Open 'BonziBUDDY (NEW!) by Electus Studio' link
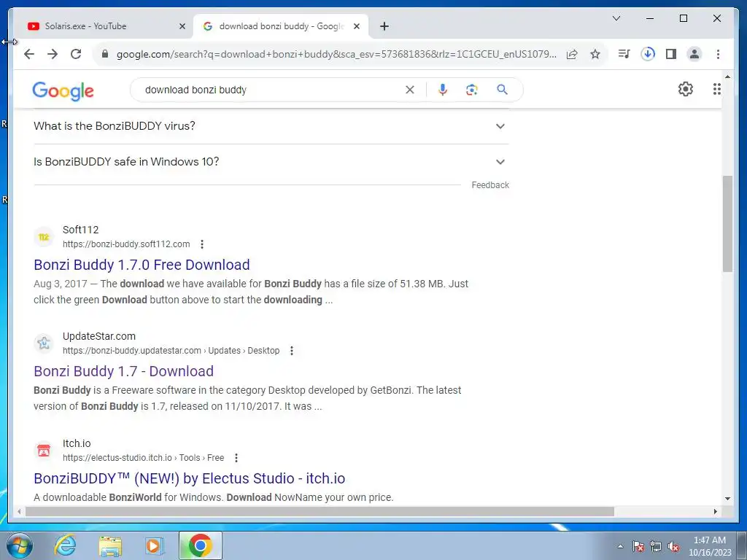The height and width of the screenshot is (560, 747). click(189, 478)
